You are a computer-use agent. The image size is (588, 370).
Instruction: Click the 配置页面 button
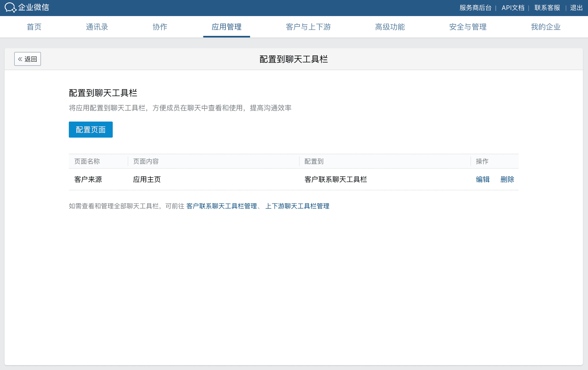[x=91, y=130]
